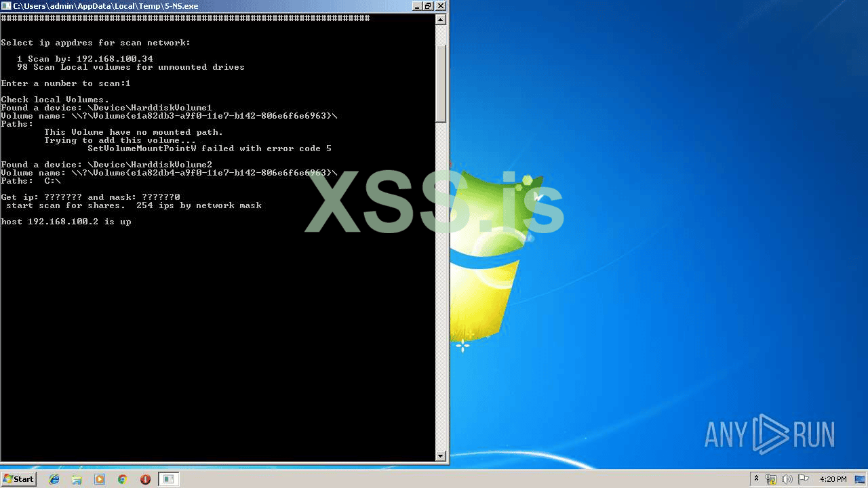Click "start scan for shares. 254 ips" line
Screen dimensions: 868x488
134,205
